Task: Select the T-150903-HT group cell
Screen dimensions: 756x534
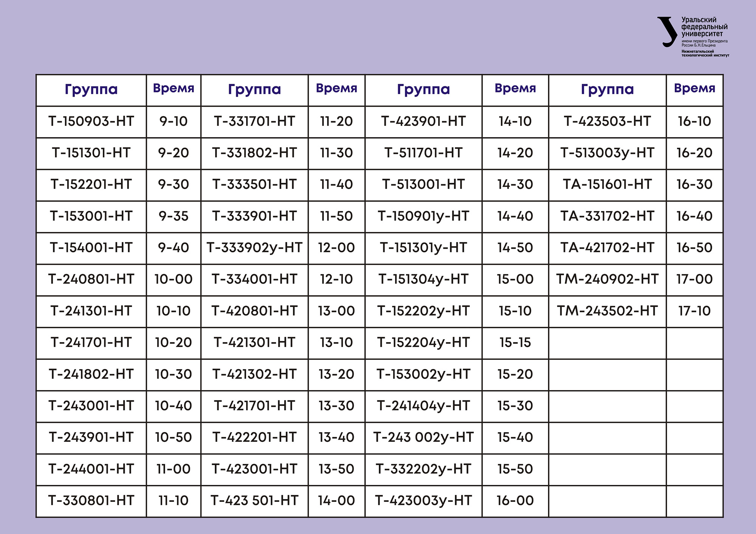Action: coord(91,121)
